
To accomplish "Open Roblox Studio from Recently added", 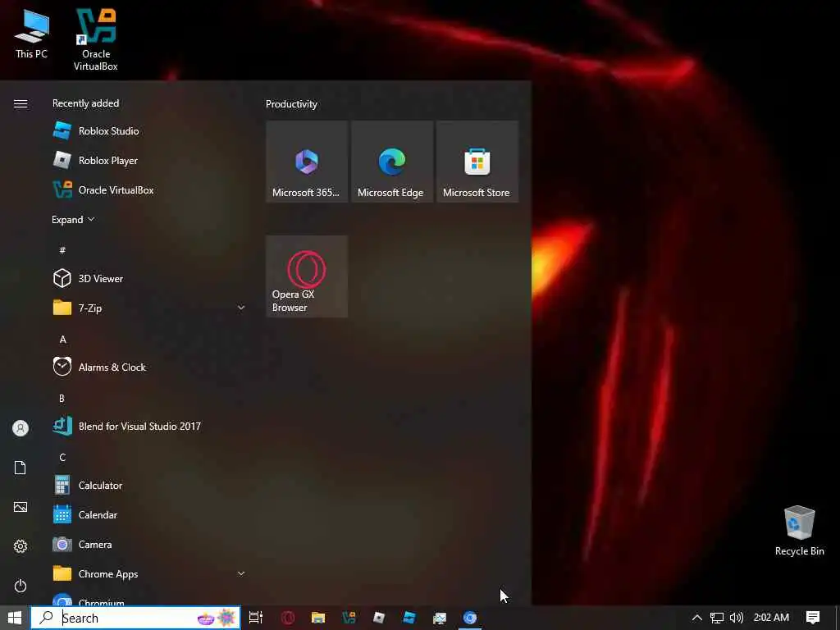I will pyautogui.click(x=148, y=131).
